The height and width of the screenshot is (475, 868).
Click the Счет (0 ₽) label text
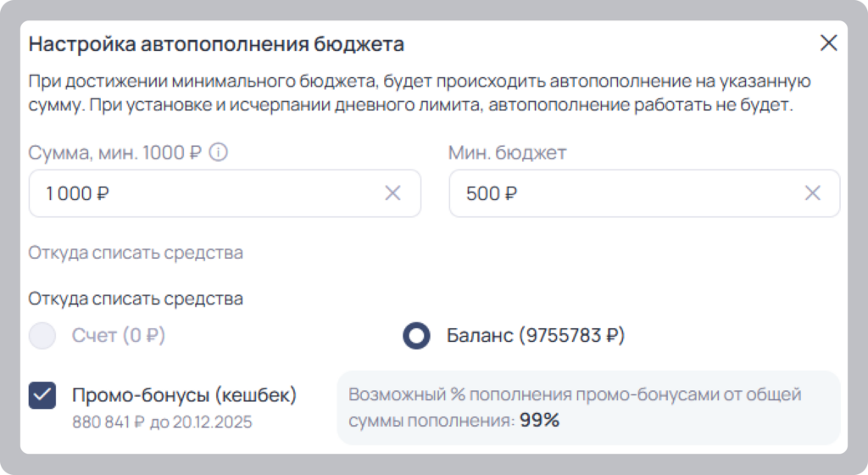[119, 336]
